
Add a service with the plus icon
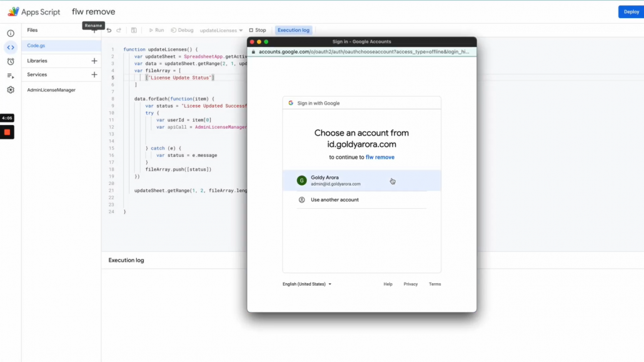click(94, 75)
